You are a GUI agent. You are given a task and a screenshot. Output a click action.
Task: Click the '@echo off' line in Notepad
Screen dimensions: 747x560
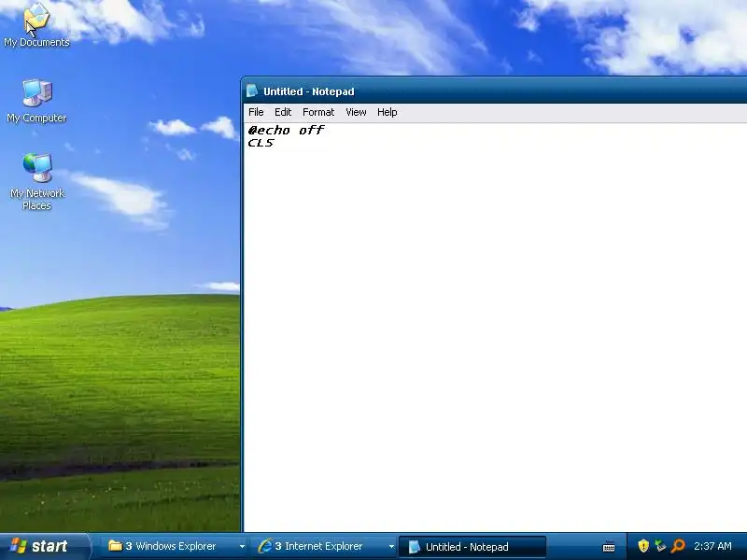(x=286, y=130)
